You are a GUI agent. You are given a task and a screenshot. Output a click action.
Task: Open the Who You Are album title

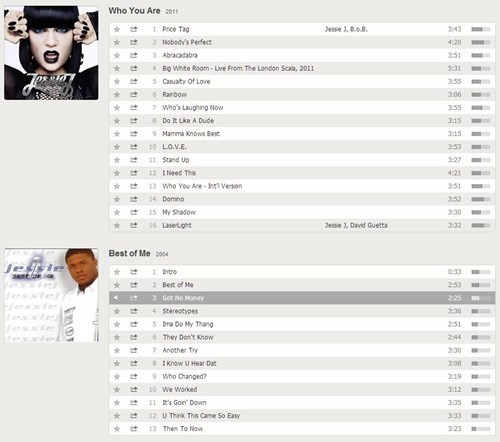134,11
